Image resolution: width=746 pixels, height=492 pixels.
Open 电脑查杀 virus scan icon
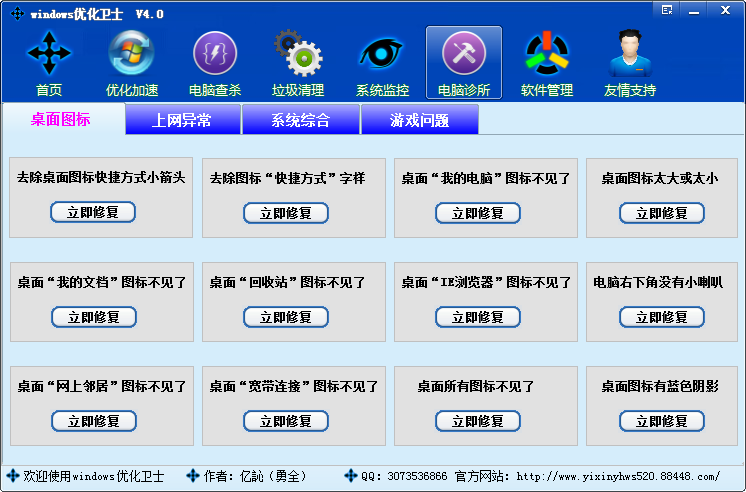tap(215, 53)
